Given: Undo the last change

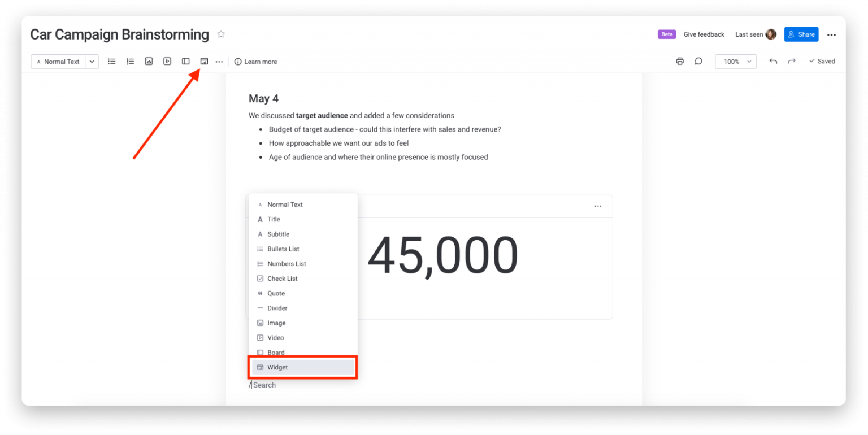Looking at the screenshot, I should tap(773, 62).
